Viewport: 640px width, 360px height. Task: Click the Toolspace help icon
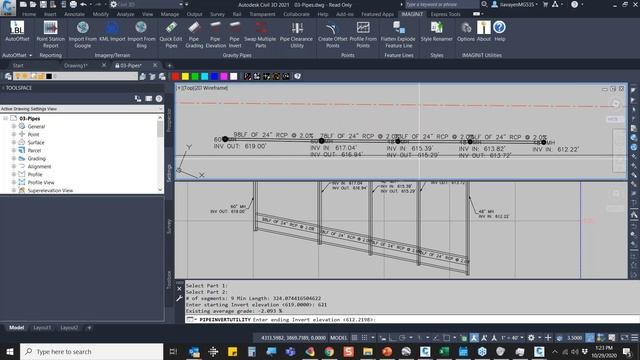[x=159, y=98]
